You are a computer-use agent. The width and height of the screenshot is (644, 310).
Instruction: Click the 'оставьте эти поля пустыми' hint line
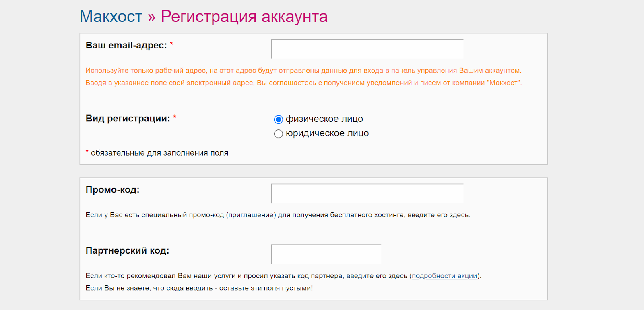tap(199, 288)
